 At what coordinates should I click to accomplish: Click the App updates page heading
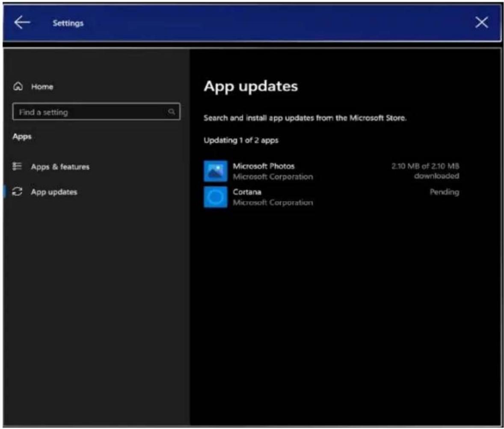pos(251,86)
